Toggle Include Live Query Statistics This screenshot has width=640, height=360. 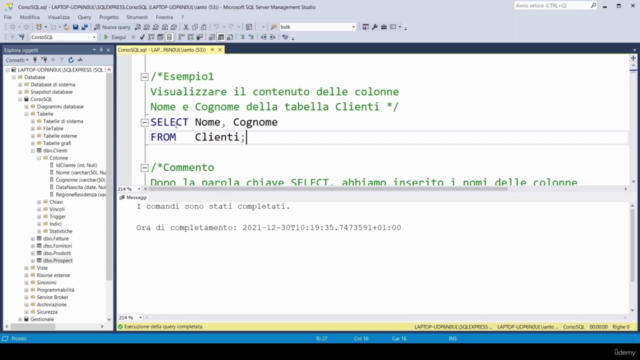click(191, 37)
